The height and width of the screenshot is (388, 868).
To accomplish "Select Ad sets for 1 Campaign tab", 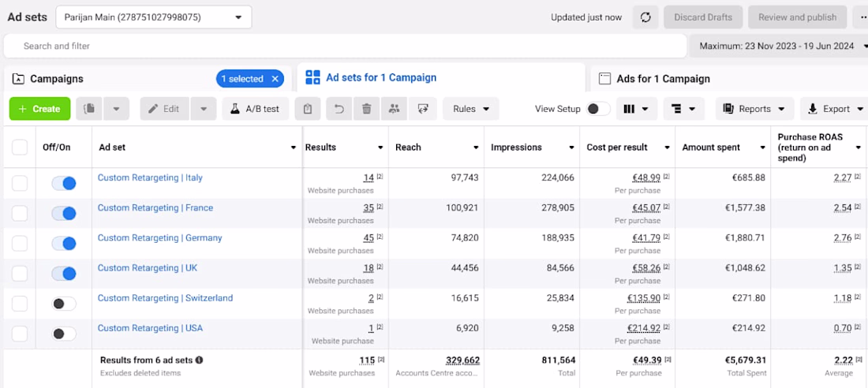I will [441, 77].
